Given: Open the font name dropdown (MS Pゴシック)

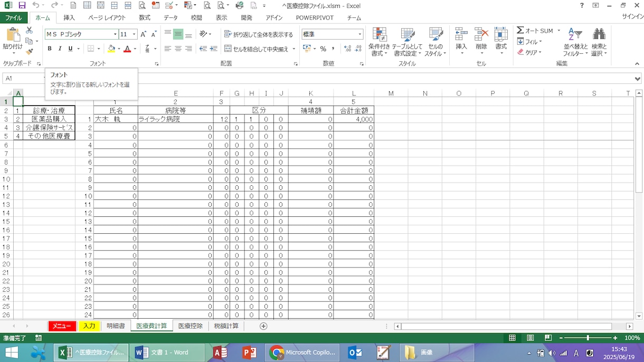Looking at the screenshot, I should [x=115, y=34].
